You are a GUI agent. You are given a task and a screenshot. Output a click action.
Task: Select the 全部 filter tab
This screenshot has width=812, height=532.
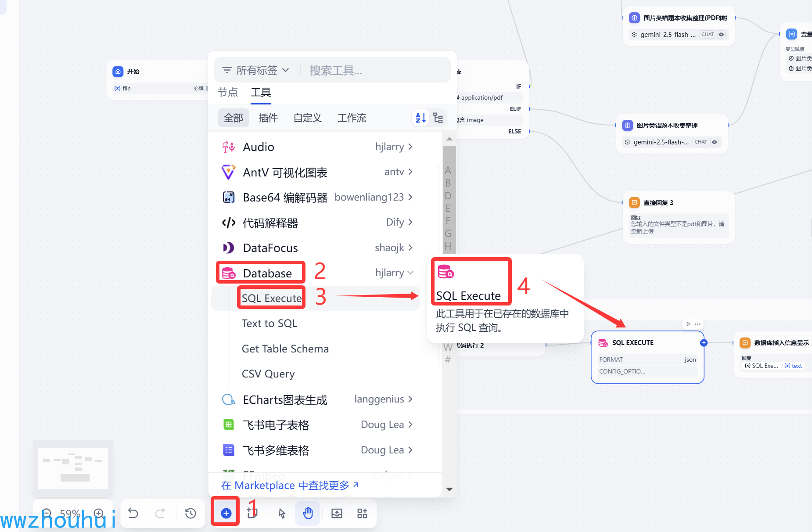(x=234, y=118)
